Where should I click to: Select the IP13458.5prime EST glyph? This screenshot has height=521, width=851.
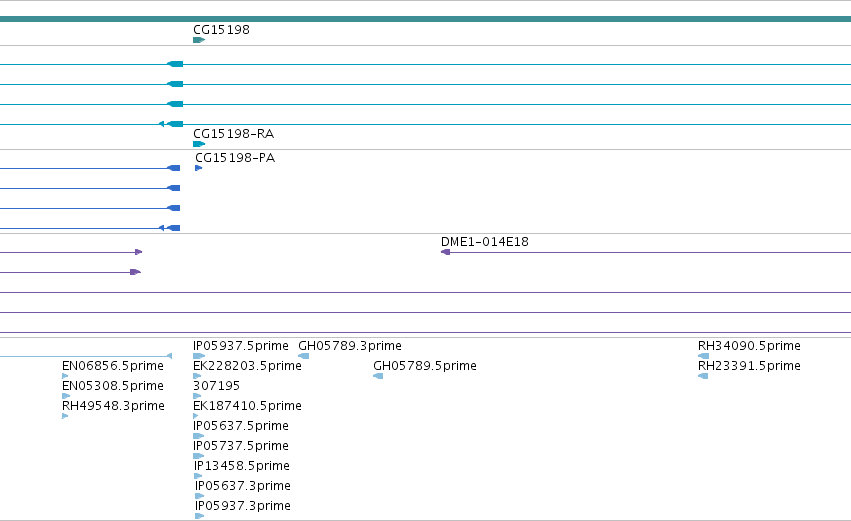coord(198,476)
